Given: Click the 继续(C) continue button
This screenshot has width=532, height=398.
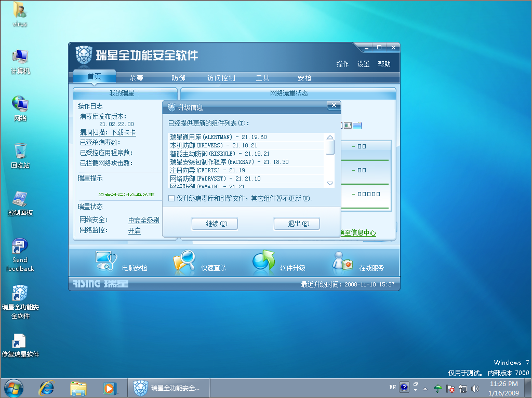Looking at the screenshot, I should (x=215, y=224).
